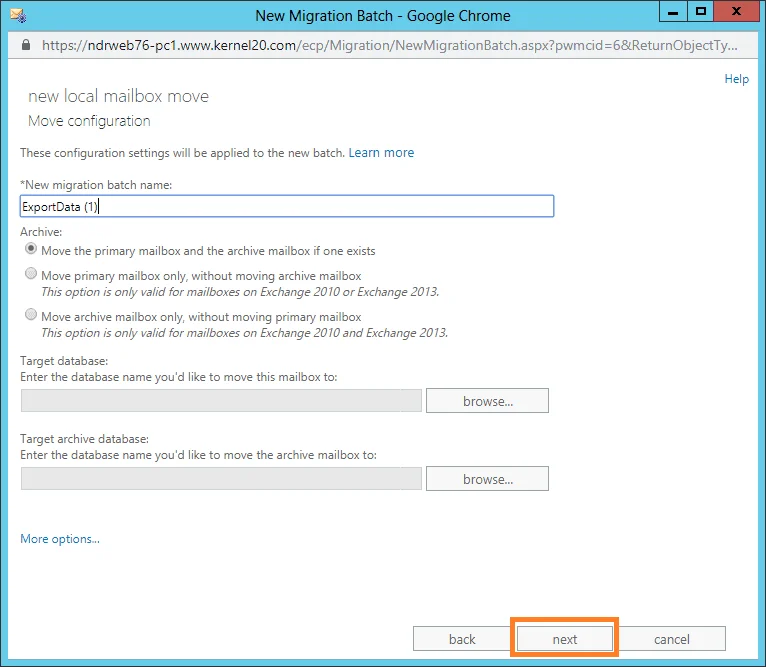Select move primary mailbox only option
766x667 pixels.
(31, 274)
